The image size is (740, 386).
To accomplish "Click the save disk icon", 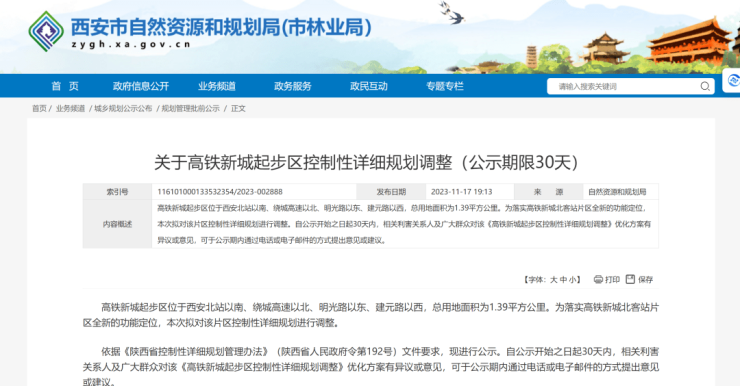I will click(x=630, y=279).
